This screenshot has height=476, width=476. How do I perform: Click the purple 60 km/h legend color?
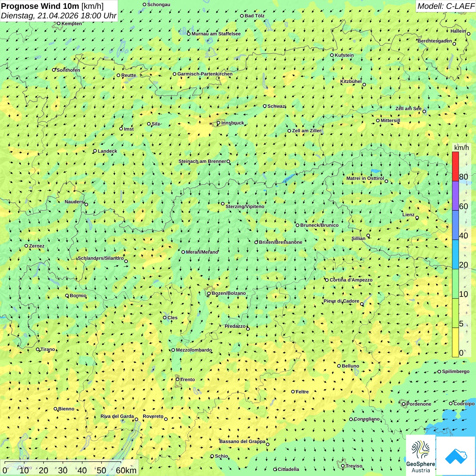point(455,196)
